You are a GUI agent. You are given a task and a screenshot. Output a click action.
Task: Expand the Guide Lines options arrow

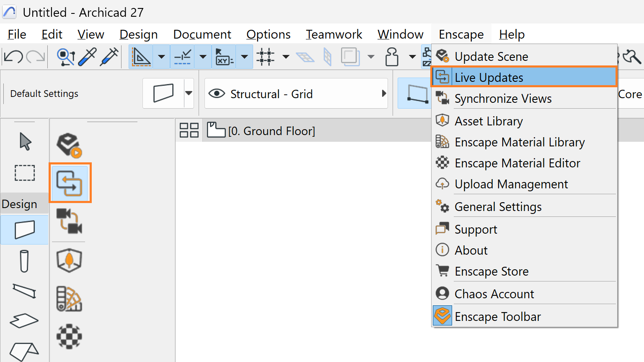(x=161, y=57)
